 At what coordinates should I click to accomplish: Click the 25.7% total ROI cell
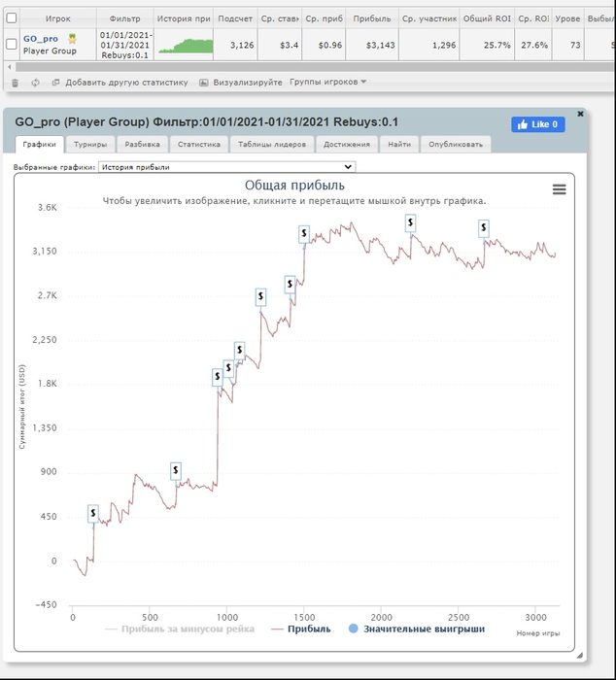(x=487, y=45)
